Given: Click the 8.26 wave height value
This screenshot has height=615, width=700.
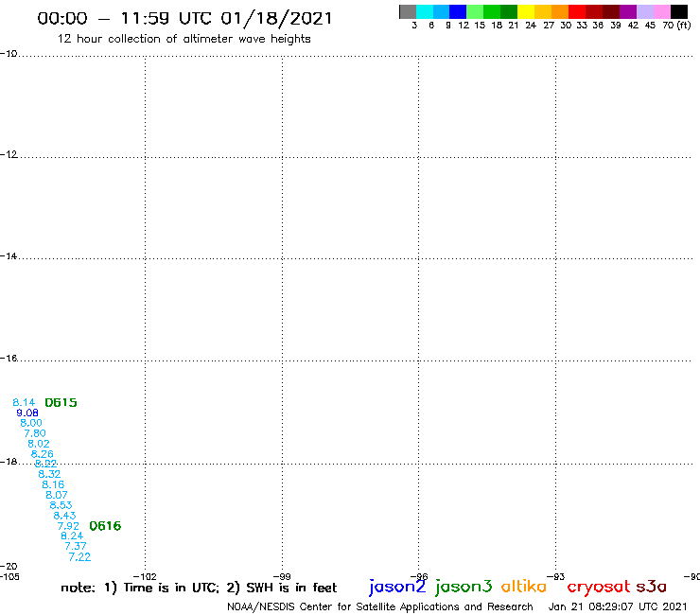Looking at the screenshot, I should point(43,454).
